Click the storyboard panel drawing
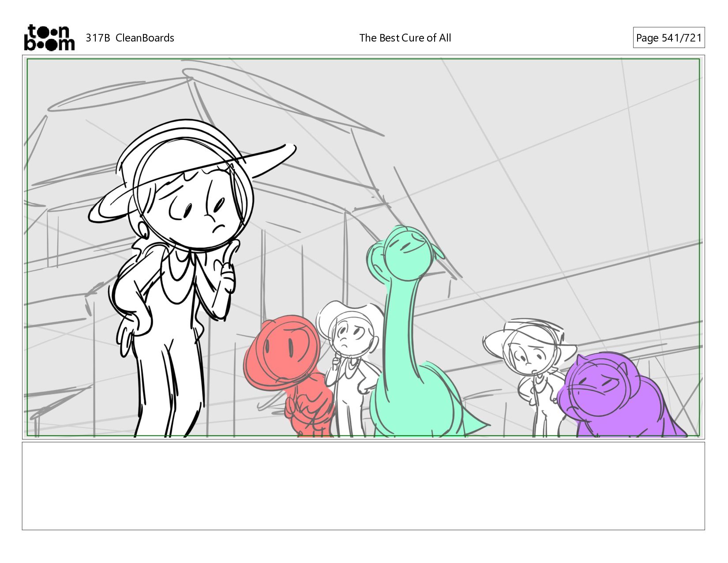This screenshot has height=563, width=728. coord(364,247)
